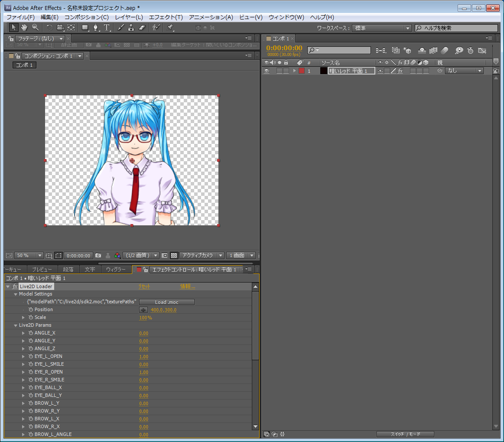504x442 pixels.
Task: Open the Composition Mini-Flowchart in timeline
Action: (x=381, y=50)
